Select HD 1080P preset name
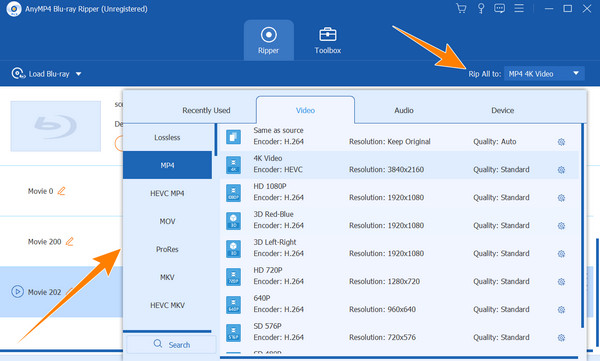This screenshot has width=600, height=361. [270, 186]
